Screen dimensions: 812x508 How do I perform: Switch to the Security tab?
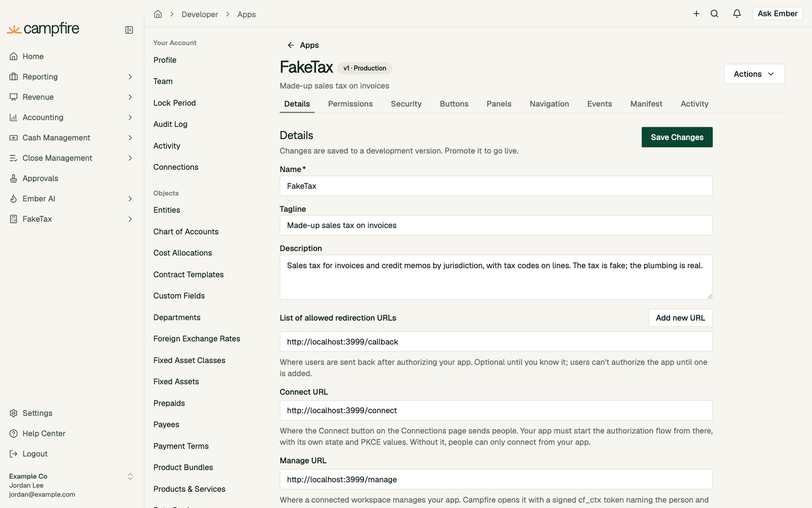pos(406,104)
